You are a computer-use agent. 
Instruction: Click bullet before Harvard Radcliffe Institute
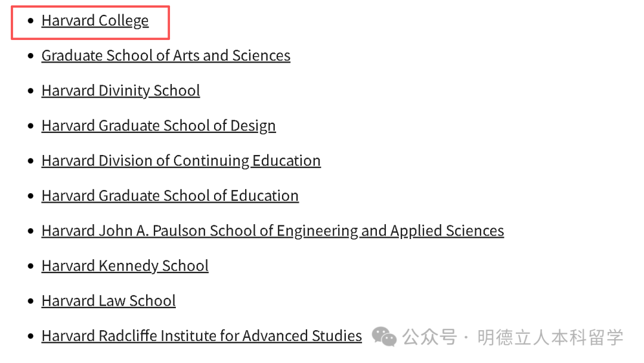(x=31, y=337)
